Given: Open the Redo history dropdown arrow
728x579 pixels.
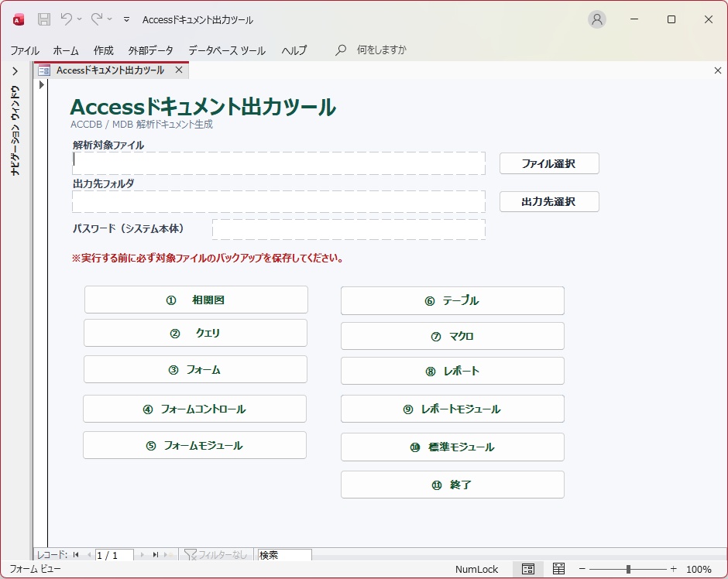Looking at the screenshot, I should [x=109, y=19].
